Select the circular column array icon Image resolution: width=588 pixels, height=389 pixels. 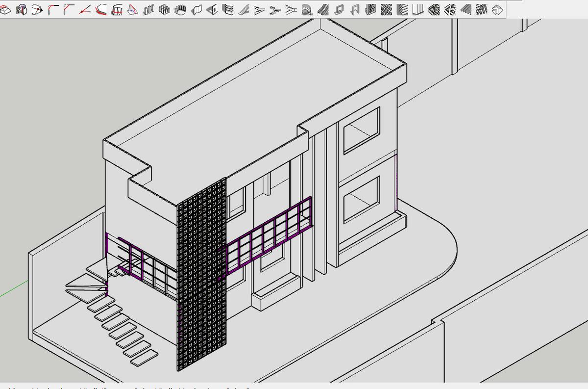[x=180, y=9]
